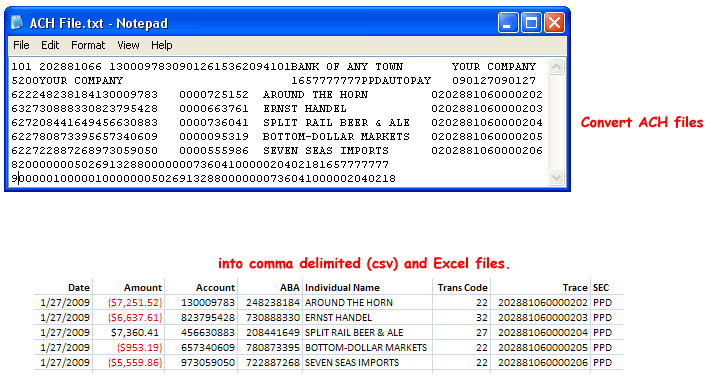Click the value 0000555986 in Notepad
The image size is (709, 375).
coord(214,151)
